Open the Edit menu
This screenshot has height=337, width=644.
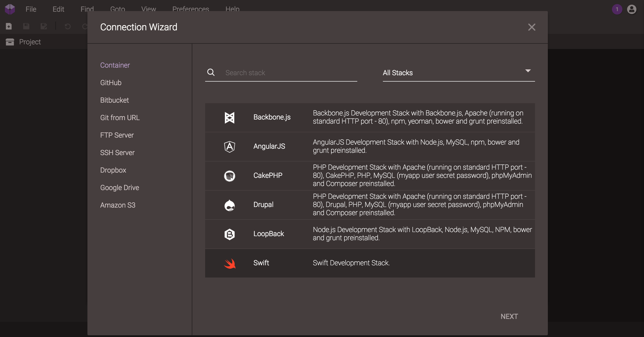58,9
